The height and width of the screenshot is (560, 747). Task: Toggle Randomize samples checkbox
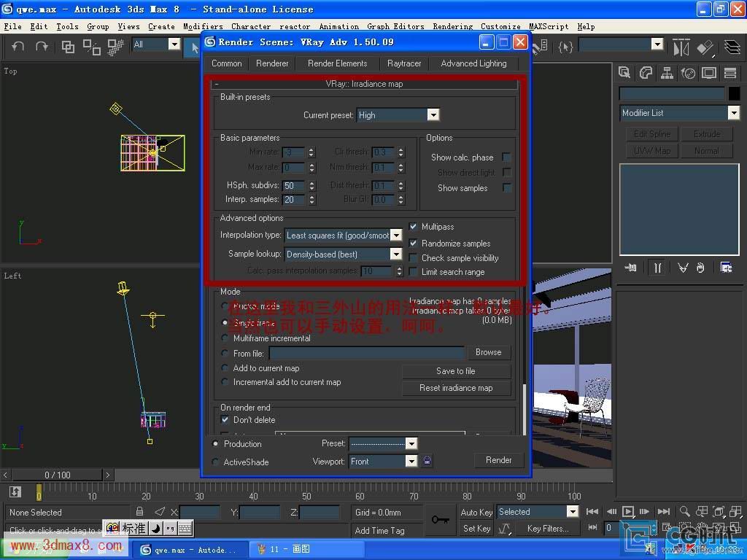[x=413, y=244]
